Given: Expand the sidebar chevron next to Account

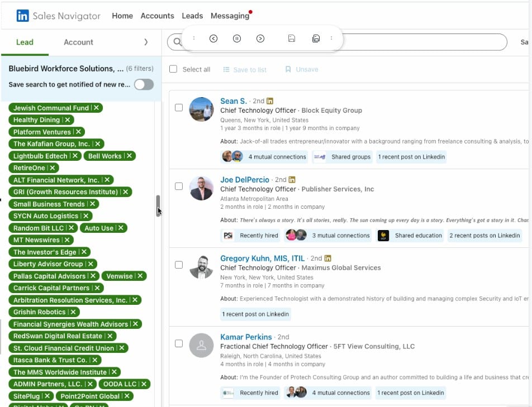Looking at the screenshot, I should pyautogui.click(x=146, y=42).
